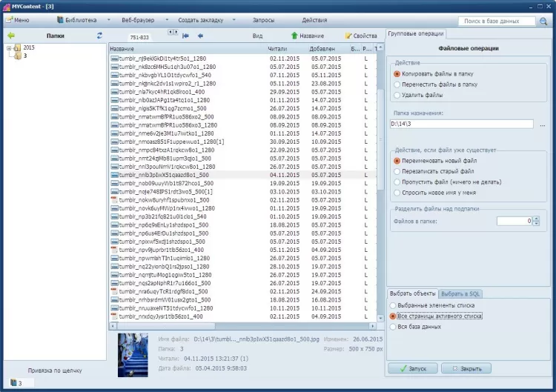Switch to Групповые операции tab
Viewport: 556px width, 392px height.
(416, 33)
